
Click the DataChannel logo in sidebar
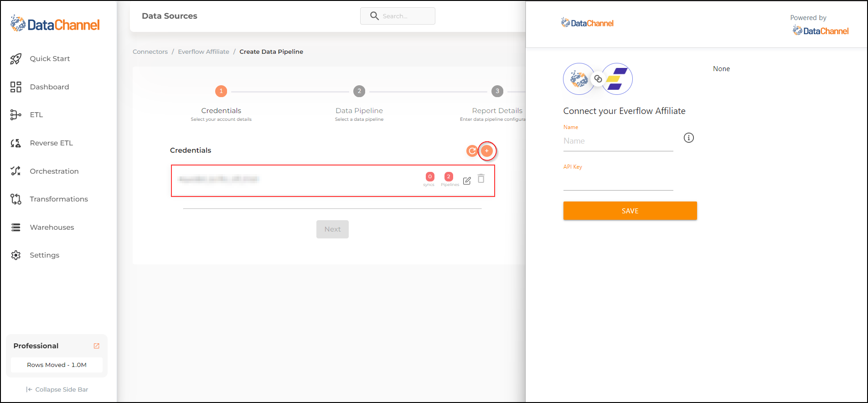[x=55, y=24]
